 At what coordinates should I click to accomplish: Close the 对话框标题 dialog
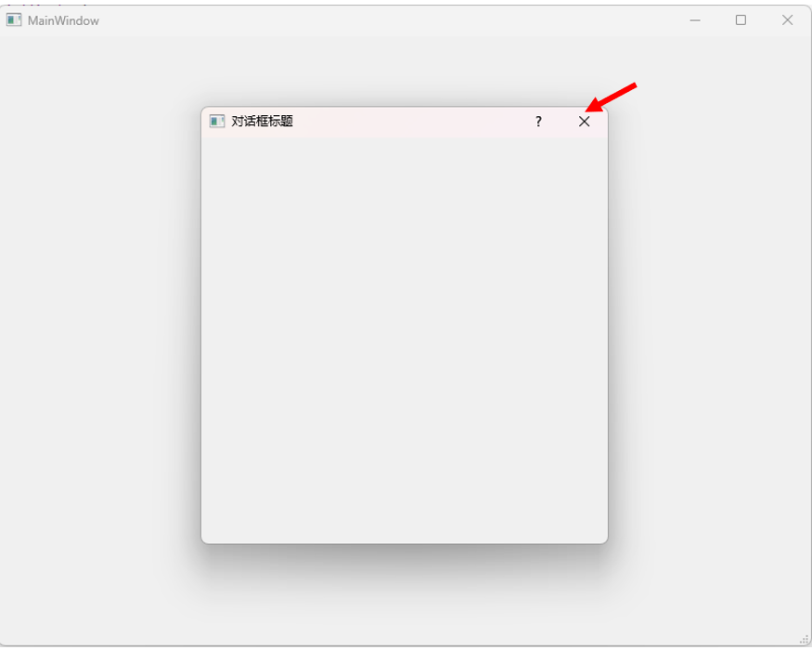584,122
